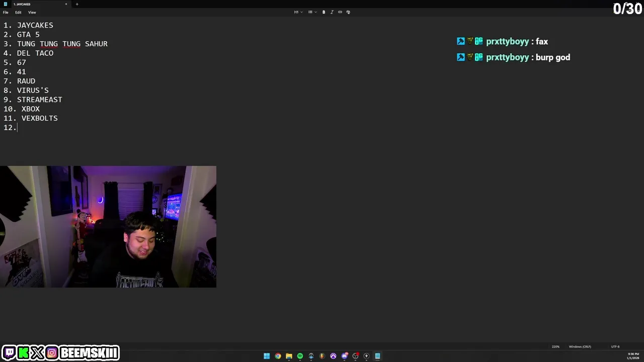Open File Explorer from the taskbar

click(289, 356)
